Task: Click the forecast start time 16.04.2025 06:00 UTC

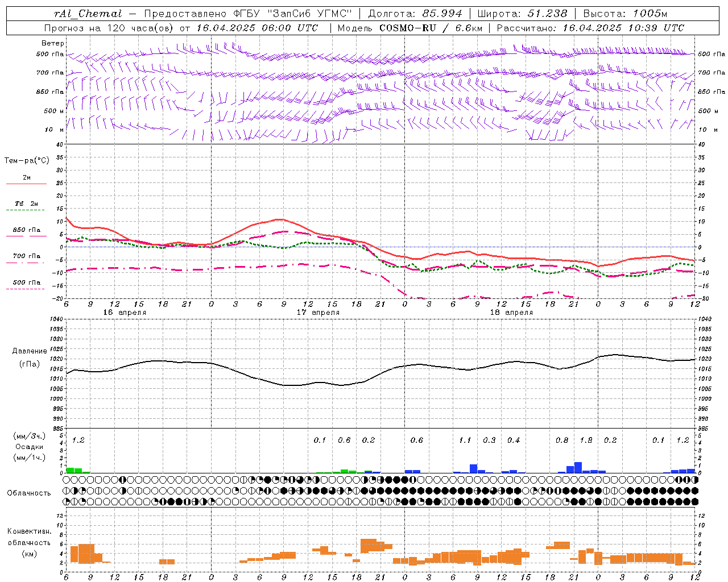Action: click(x=257, y=28)
